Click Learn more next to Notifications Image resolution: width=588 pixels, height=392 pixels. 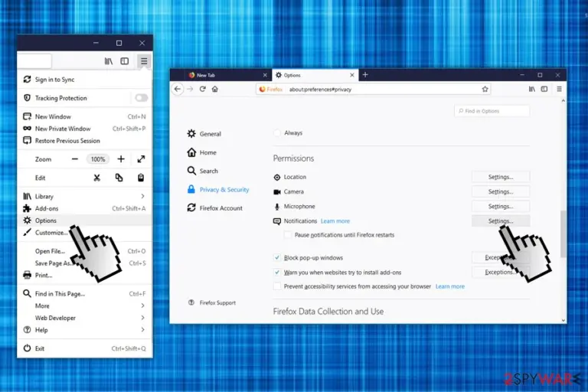point(335,221)
